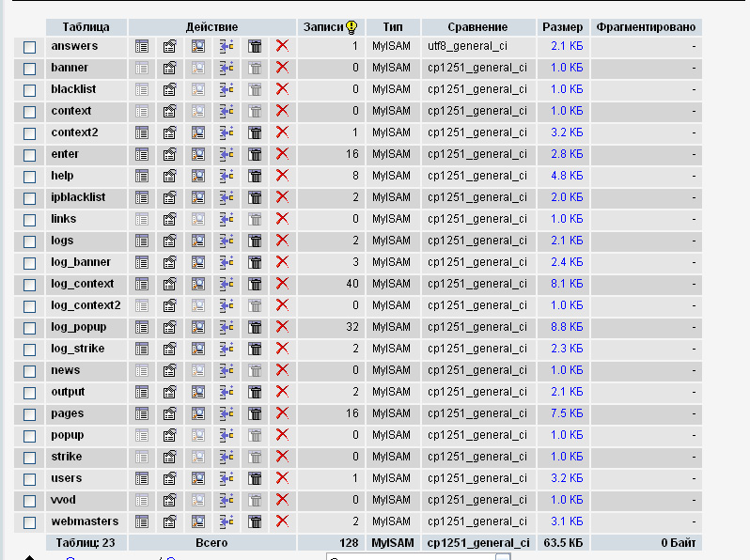
Task: Drop the answers table red X
Action: point(282,46)
